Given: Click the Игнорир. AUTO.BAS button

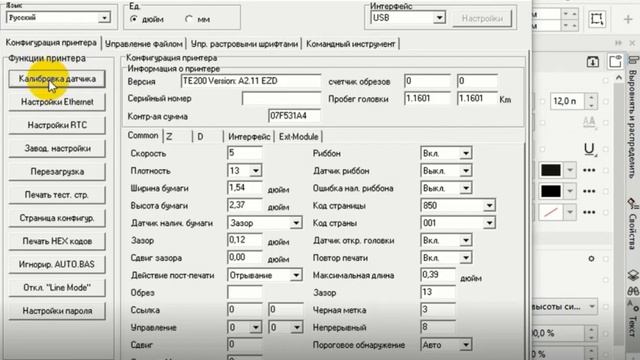Looking at the screenshot, I should tap(57, 264).
